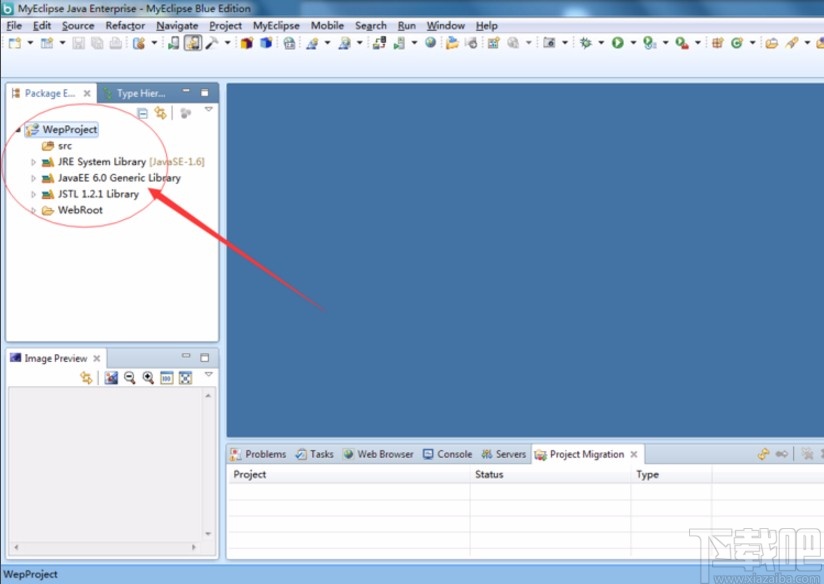Switch to the Servers tab
The height and width of the screenshot is (584, 824).
pyautogui.click(x=503, y=454)
